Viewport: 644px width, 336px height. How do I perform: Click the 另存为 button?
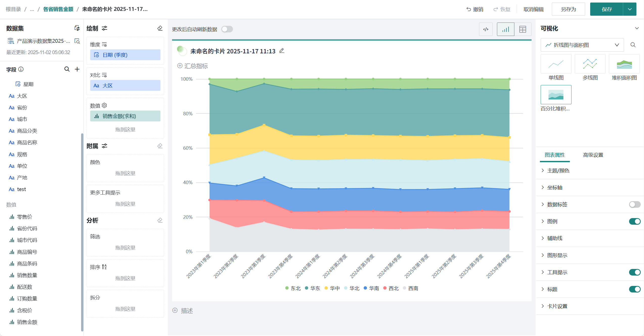[x=568, y=9]
